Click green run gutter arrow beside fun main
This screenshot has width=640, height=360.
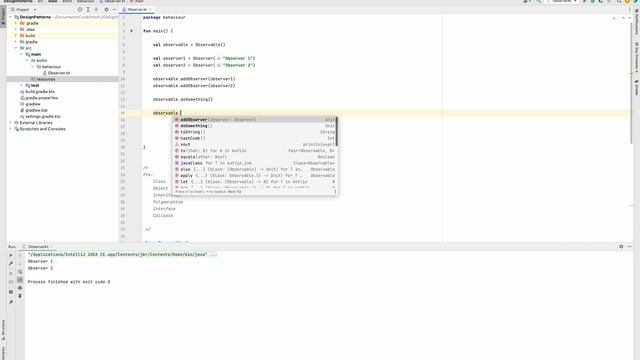[131, 31]
